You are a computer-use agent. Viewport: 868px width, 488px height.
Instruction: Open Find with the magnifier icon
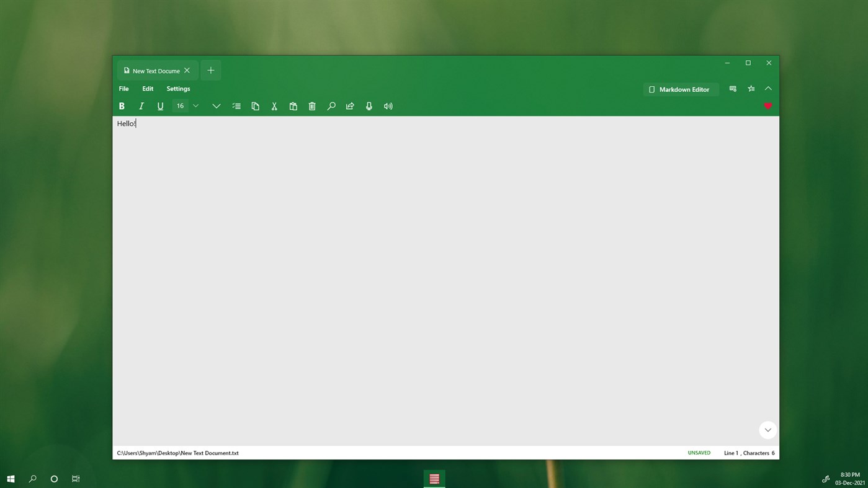click(331, 105)
